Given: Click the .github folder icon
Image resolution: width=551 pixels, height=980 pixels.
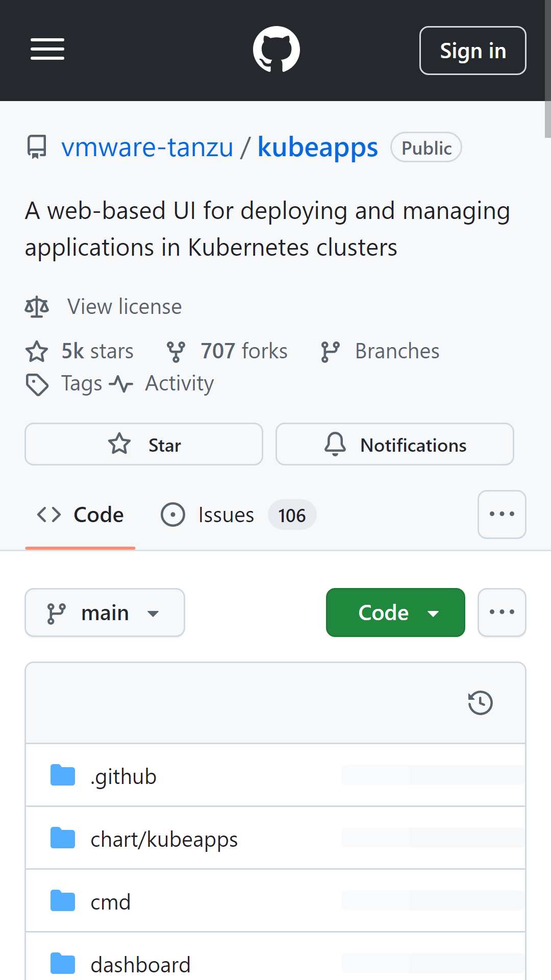Looking at the screenshot, I should pyautogui.click(x=63, y=775).
